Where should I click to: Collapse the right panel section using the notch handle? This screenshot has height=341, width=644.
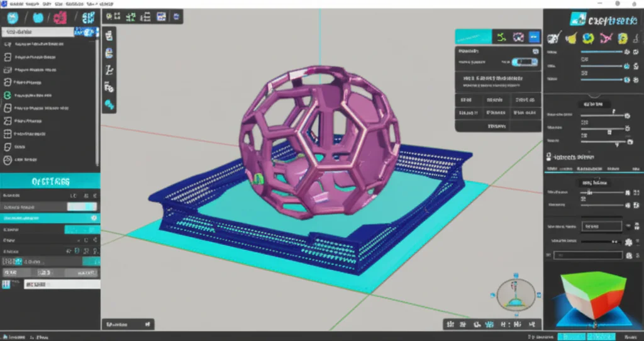coord(595,96)
